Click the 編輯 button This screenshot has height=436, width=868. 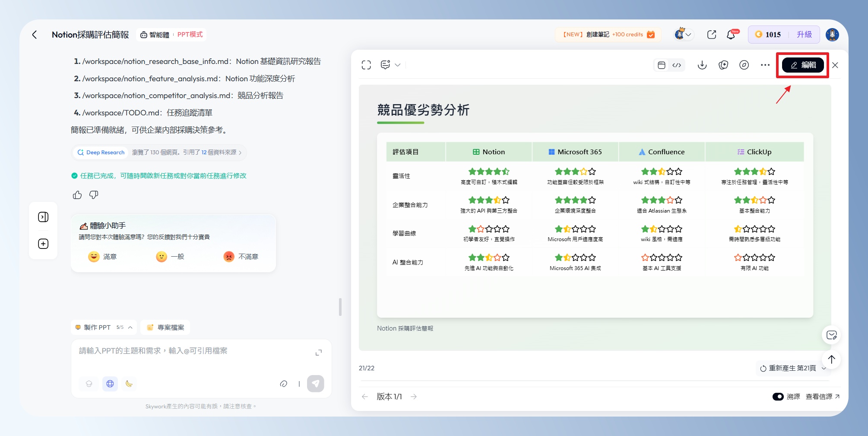pyautogui.click(x=803, y=65)
